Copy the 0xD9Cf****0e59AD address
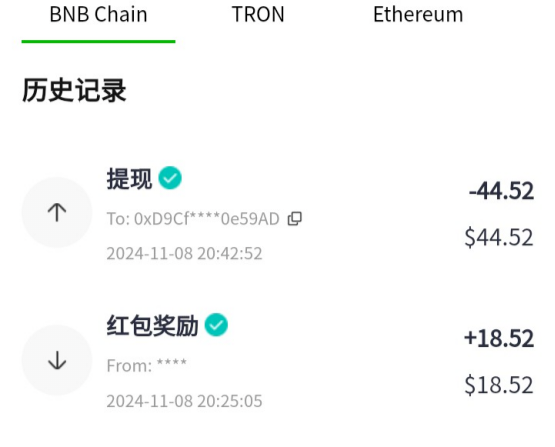Image resolution: width=555 pixels, height=447 pixels. pyautogui.click(x=294, y=219)
